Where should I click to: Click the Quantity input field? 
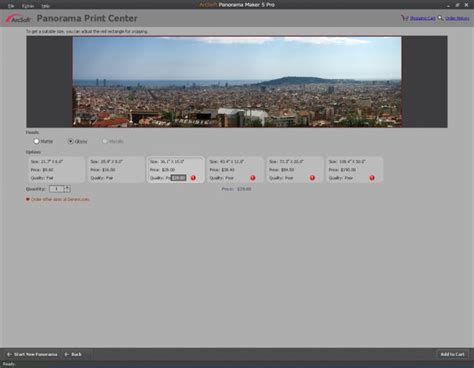point(57,189)
